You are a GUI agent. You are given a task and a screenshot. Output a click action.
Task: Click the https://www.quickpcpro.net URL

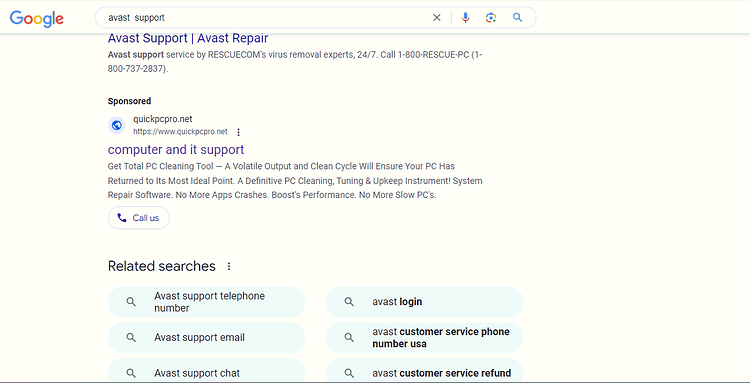[x=180, y=131]
